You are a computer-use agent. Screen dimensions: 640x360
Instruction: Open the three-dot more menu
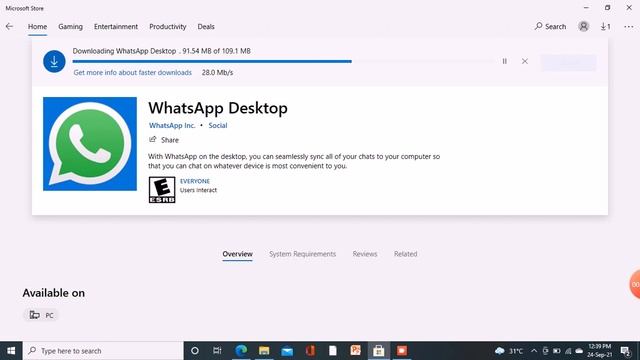pos(628,27)
